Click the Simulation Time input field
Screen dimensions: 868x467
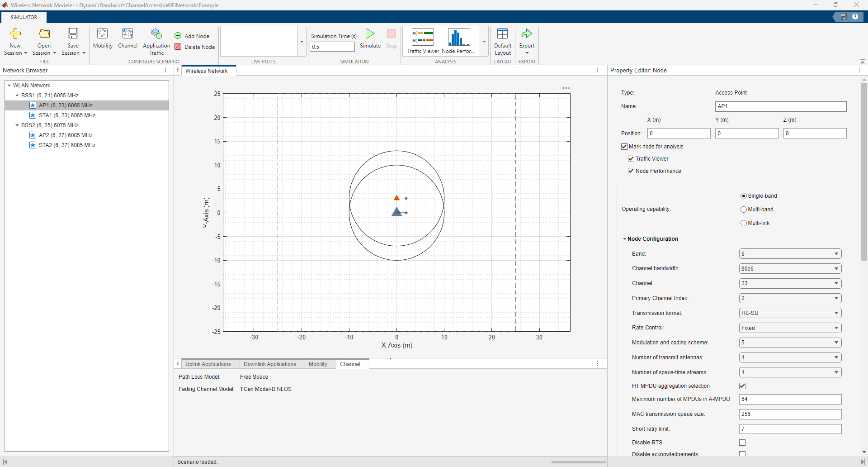click(332, 47)
